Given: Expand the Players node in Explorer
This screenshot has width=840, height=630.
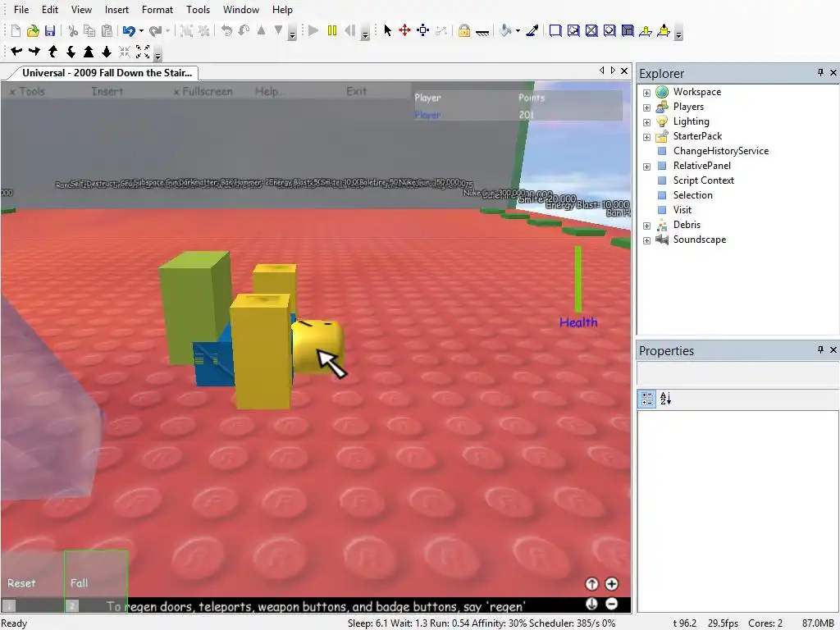Looking at the screenshot, I should 646,107.
